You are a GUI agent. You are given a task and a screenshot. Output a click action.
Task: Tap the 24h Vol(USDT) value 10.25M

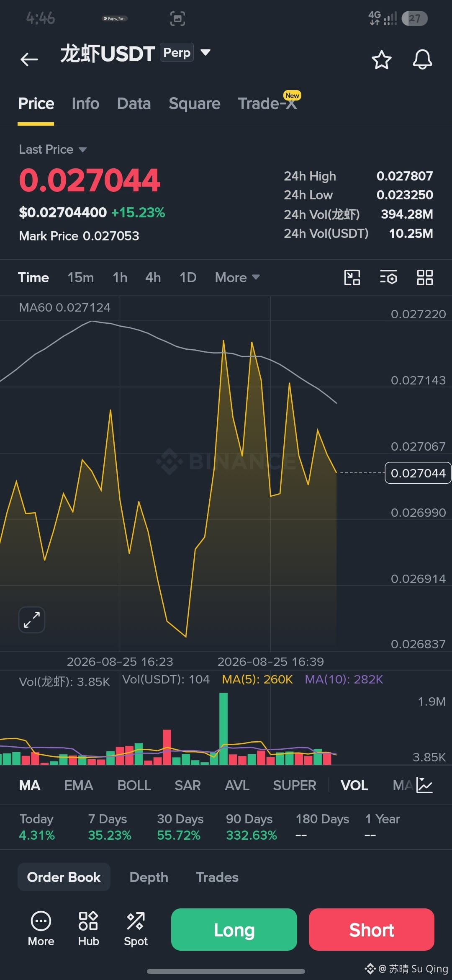point(411,233)
